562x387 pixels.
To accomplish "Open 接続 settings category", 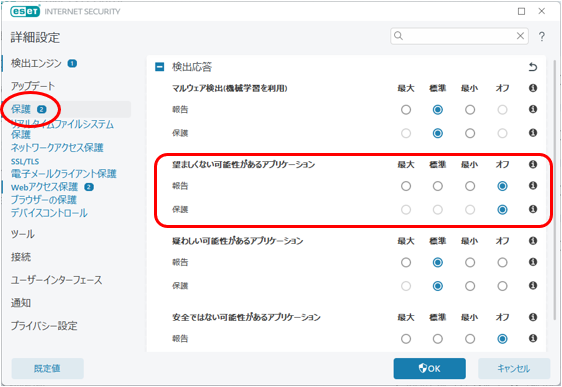I will 21,257.
